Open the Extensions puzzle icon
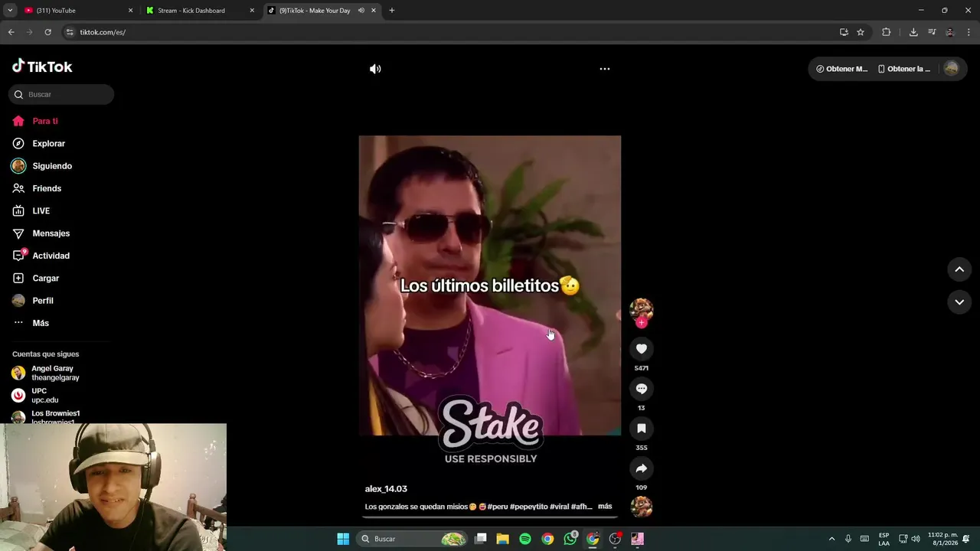 point(887,32)
